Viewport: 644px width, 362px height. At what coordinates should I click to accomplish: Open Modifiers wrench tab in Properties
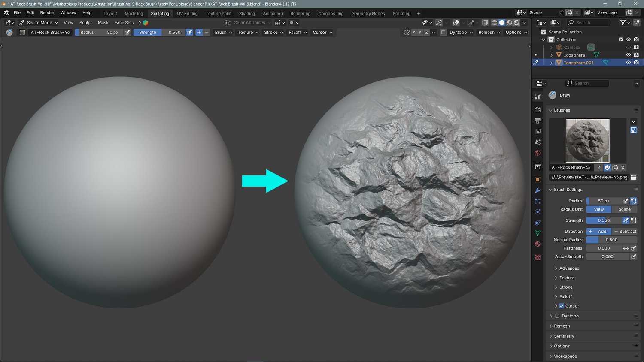tap(538, 190)
